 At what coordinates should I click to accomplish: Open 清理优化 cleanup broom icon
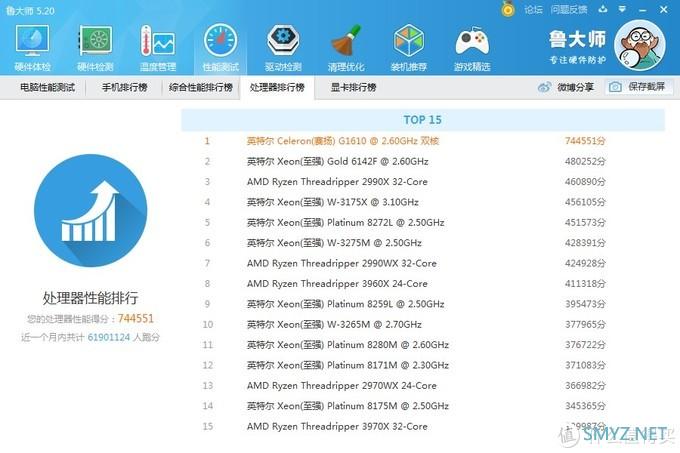(346, 48)
